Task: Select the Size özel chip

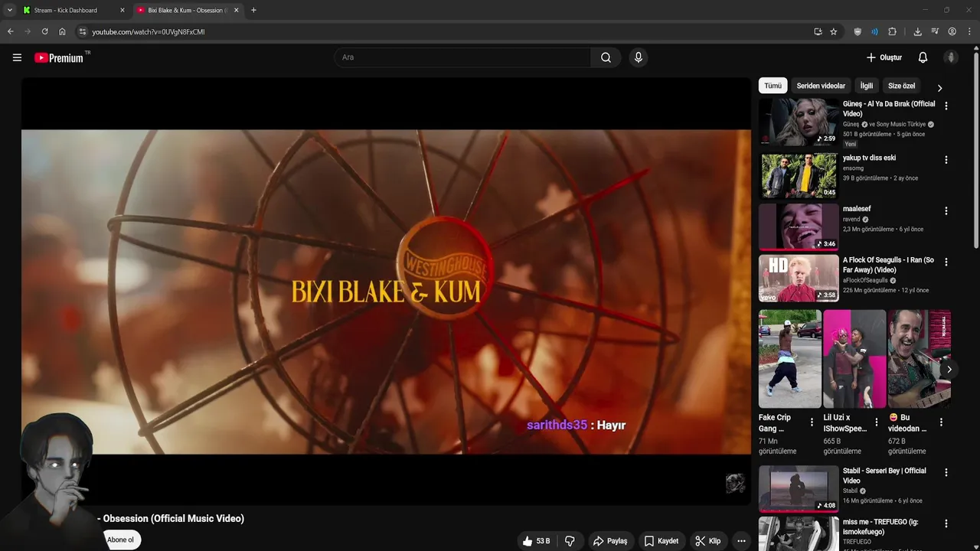Action: pyautogui.click(x=901, y=86)
